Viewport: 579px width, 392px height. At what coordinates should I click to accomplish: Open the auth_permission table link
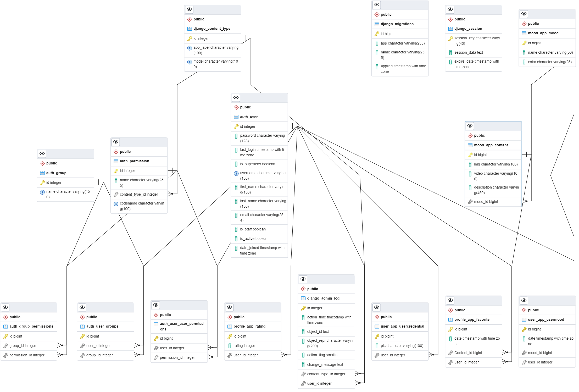[134, 161]
